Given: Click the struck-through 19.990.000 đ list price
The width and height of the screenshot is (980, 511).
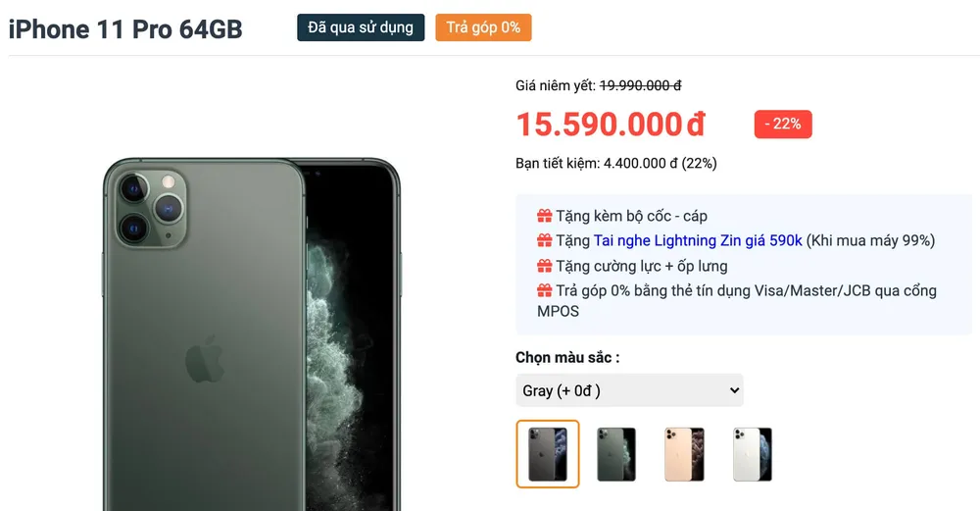Looking at the screenshot, I should click(x=640, y=86).
